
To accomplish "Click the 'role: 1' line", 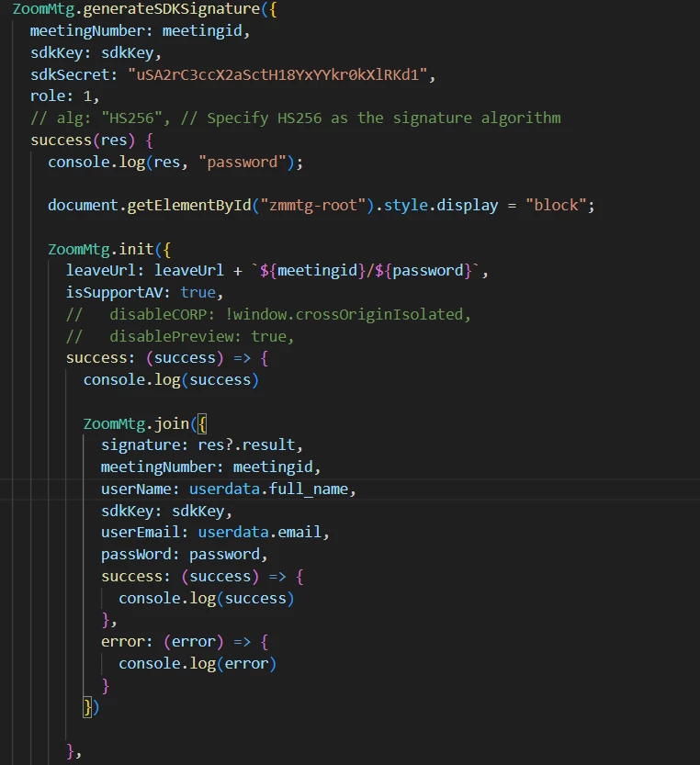I will 64,96.
